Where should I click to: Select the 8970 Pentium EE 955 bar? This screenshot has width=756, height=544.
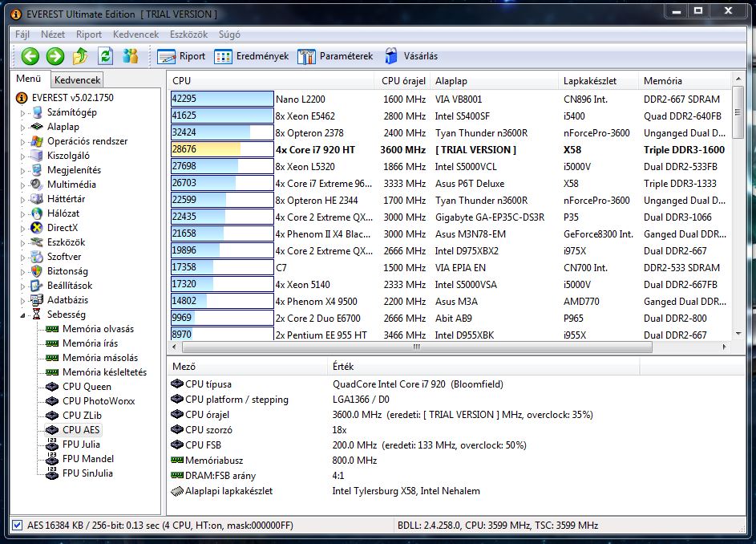click(222, 334)
